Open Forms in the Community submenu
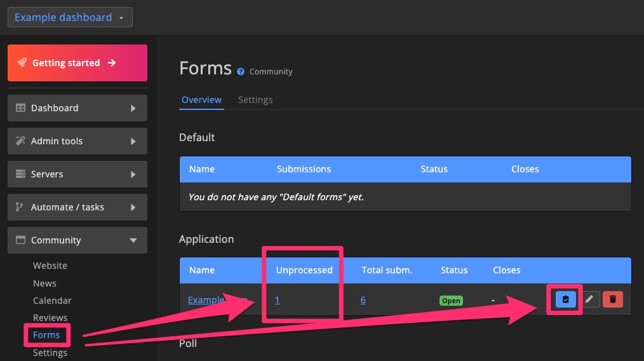Viewport: 644px width, 361px height. (46, 335)
